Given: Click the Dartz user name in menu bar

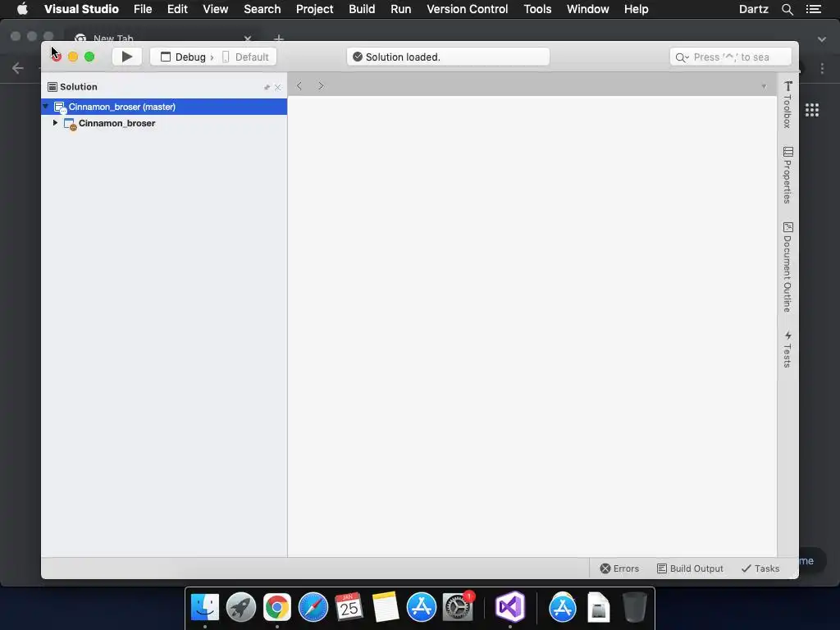Looking at the screenshot, I should point(753,9).
